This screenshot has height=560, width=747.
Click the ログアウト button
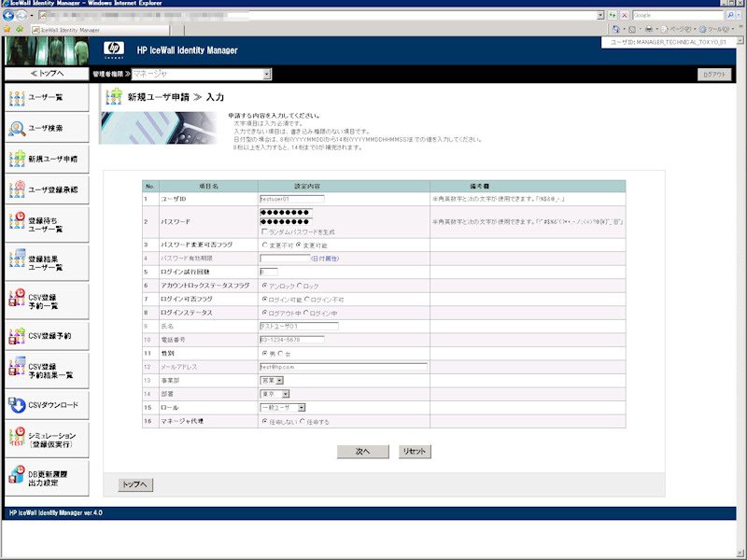pyautogui.click(x=714, y=75)
